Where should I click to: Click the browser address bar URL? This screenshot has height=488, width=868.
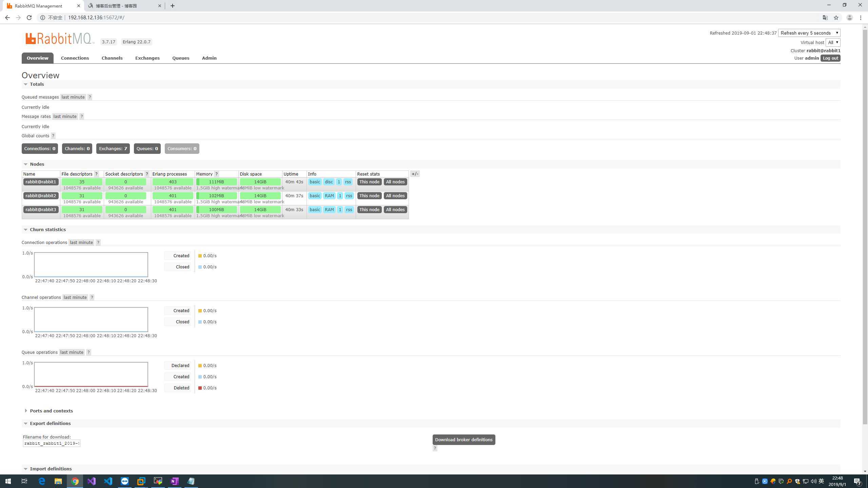96,18
